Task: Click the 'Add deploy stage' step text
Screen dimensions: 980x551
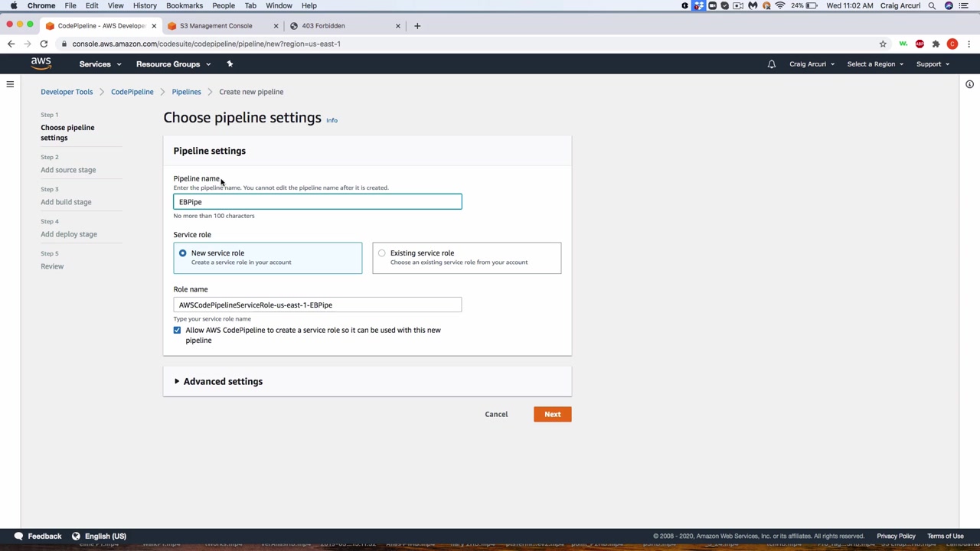Action: point(69,234)
